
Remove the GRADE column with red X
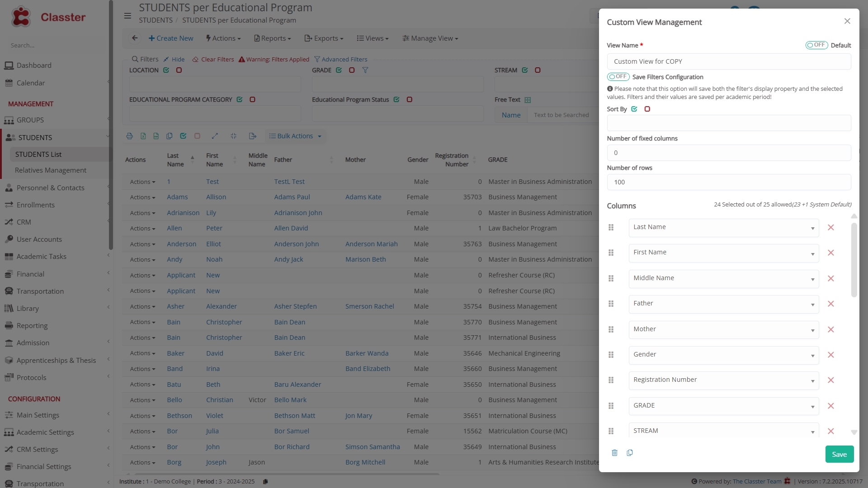pyautogui.click(x=830, y=406)
